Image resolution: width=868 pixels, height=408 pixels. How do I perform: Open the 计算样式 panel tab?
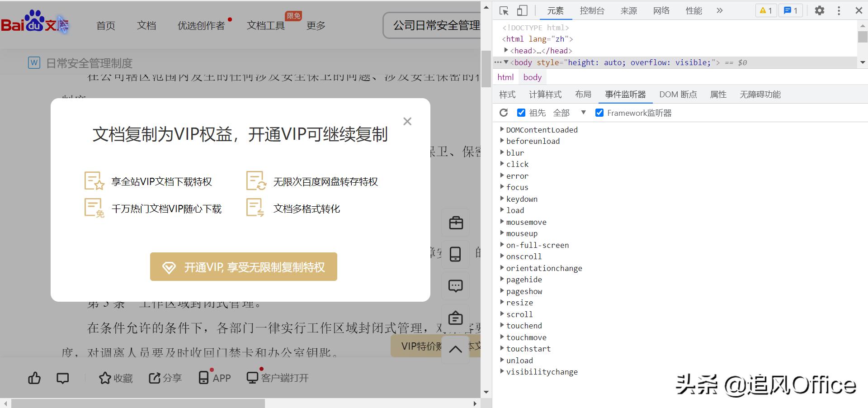click(545, 94)
